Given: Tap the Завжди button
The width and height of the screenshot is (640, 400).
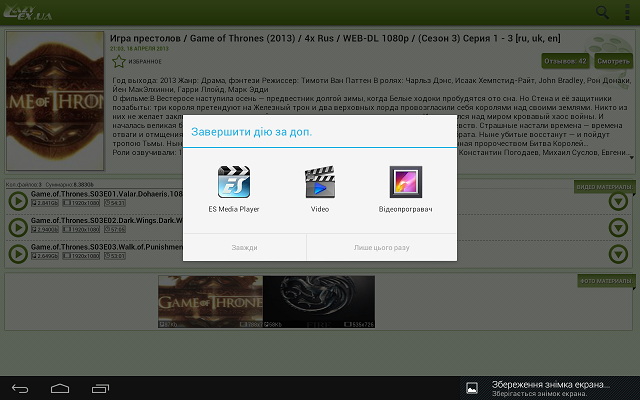Looking at the screenshot, I should [244, 247].
